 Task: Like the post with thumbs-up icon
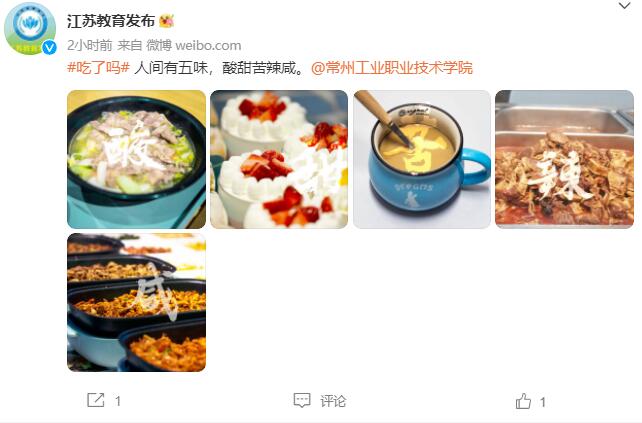tap(523, 401)
